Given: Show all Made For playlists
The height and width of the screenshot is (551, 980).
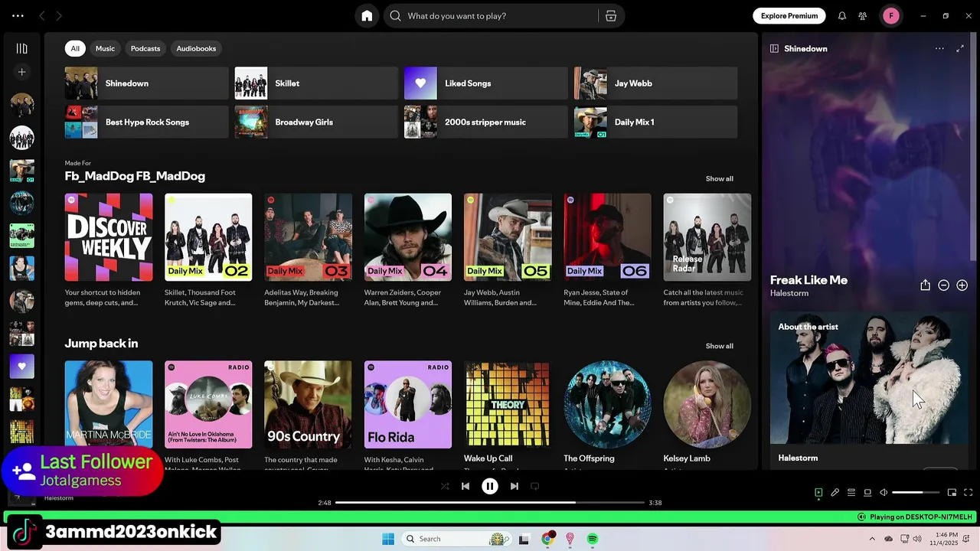Looking at the screenshot, I should (719, 178).
